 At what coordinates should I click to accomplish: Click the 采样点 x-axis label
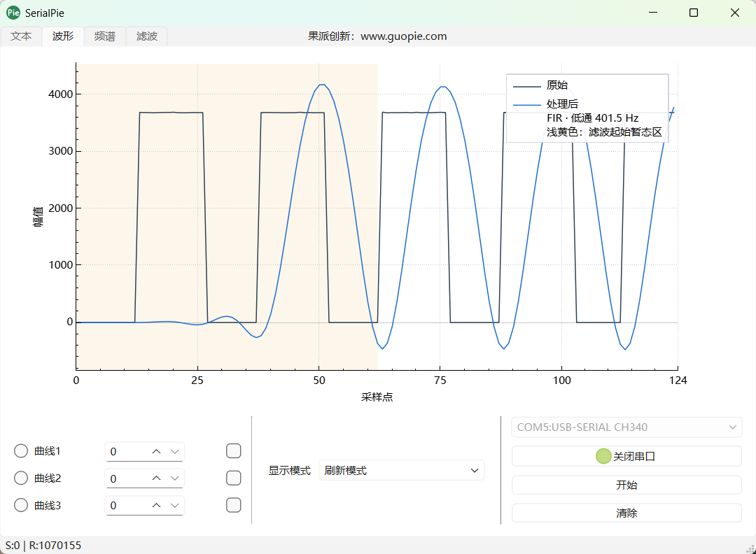(377, 397)
